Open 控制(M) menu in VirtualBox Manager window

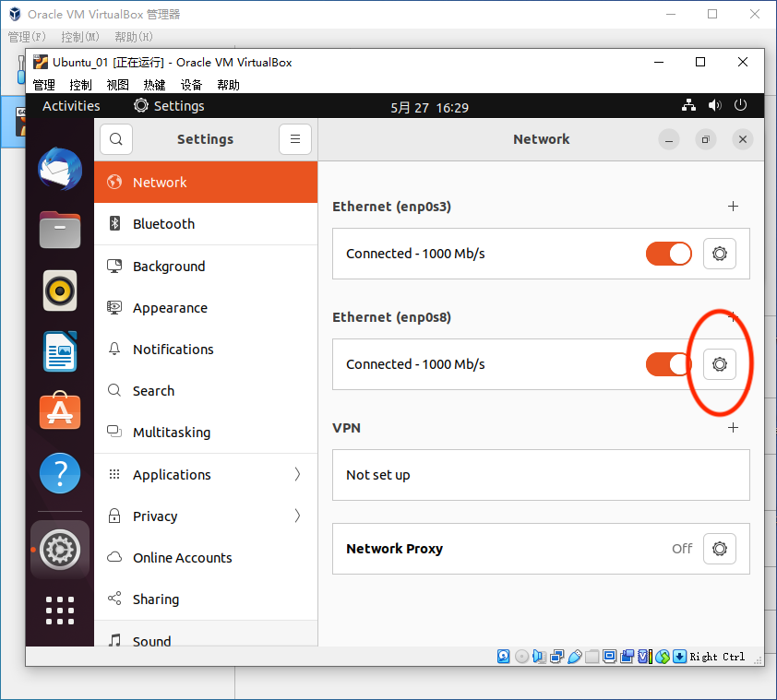coord(79,37)
